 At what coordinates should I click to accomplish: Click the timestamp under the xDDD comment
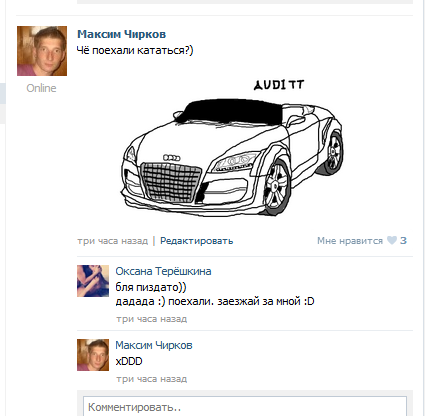tap(152, 379)
